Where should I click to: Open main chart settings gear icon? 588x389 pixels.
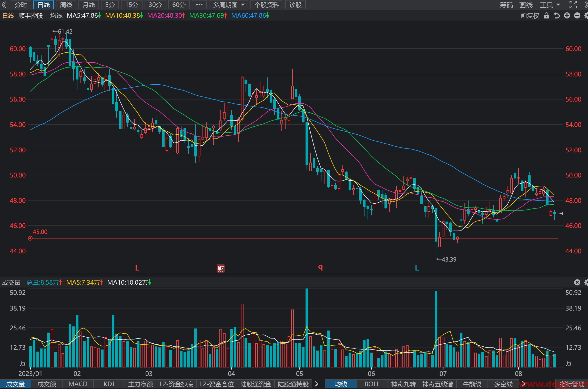coord(586,16)
